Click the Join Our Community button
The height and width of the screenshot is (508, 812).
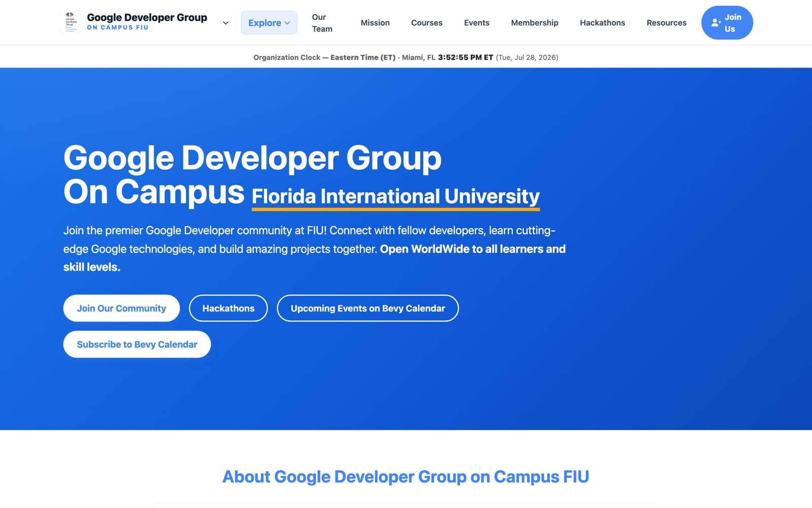coord(121,308)
